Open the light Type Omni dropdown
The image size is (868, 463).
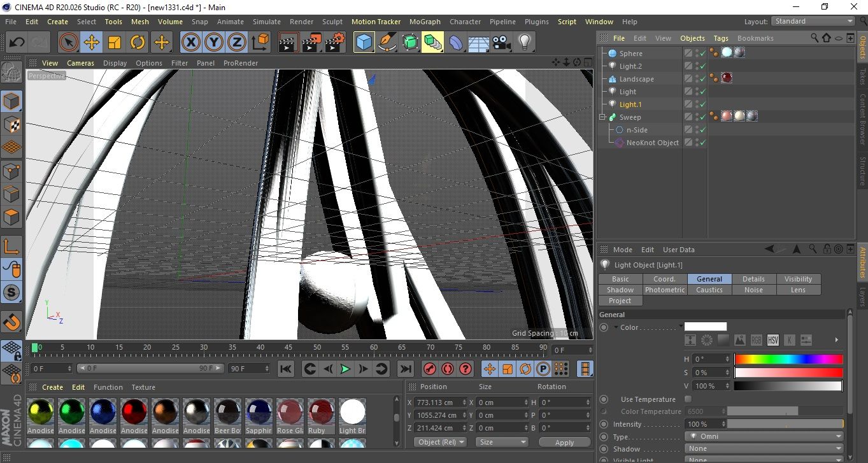tap(764, 437)
